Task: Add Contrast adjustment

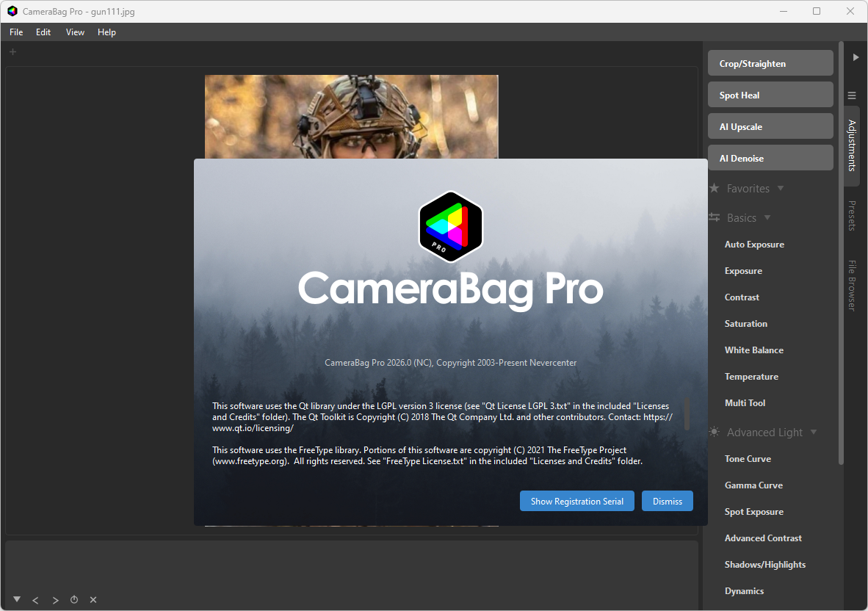Action: tap(742, 297)
